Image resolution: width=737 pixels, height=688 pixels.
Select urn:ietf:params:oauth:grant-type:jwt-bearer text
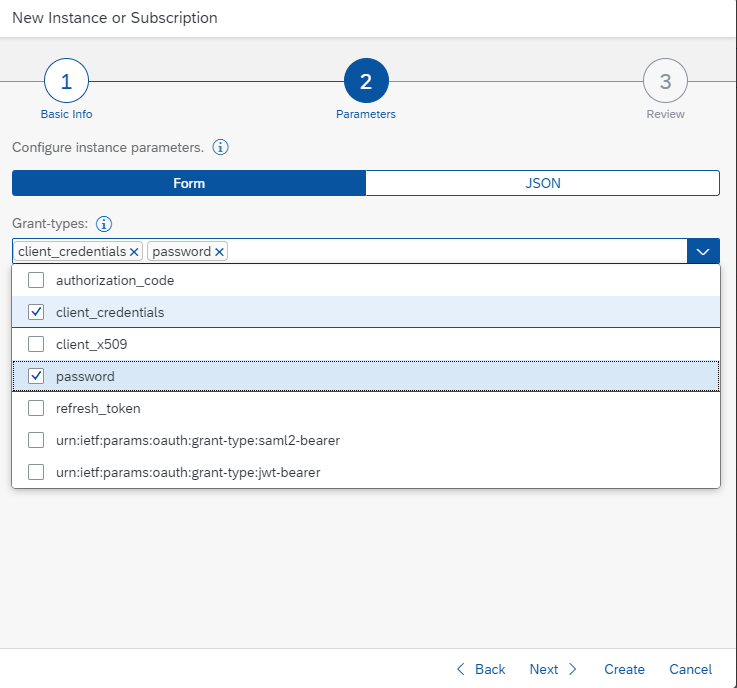188,472
